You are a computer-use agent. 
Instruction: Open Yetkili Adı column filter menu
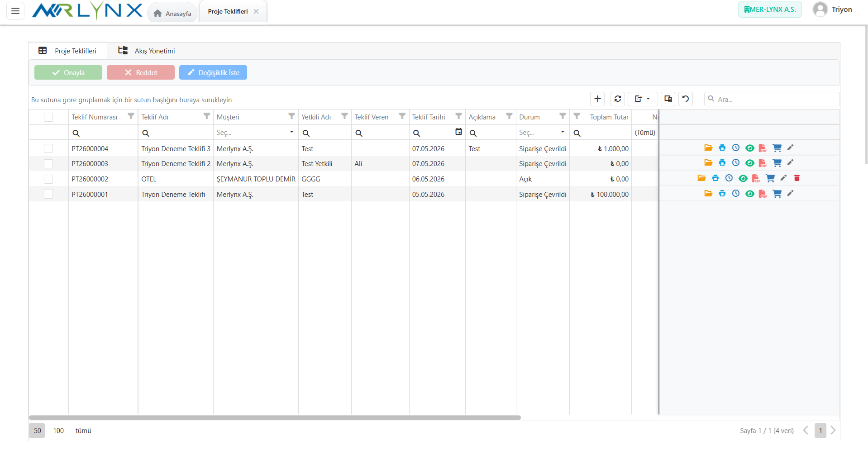click(x=344, y=116)
